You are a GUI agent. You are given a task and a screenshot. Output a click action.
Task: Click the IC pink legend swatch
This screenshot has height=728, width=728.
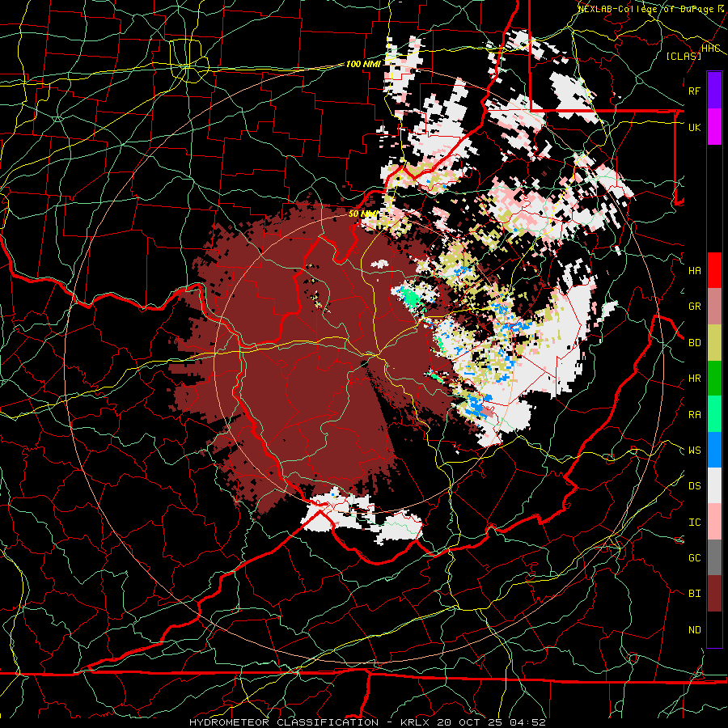pyautogui.click(x=714, y=522)
